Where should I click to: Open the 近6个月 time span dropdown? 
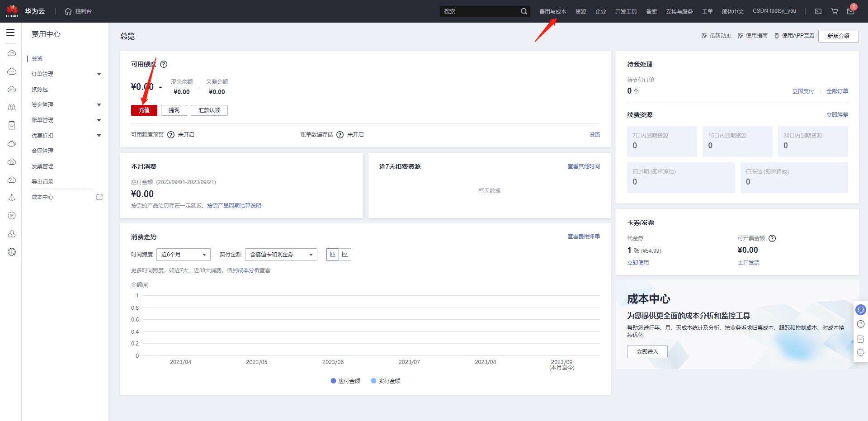(184, 255)
